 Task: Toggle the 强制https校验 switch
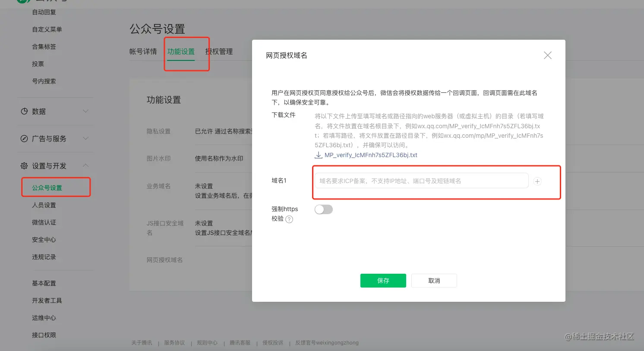pyautogui.click(x=324, y=209)
